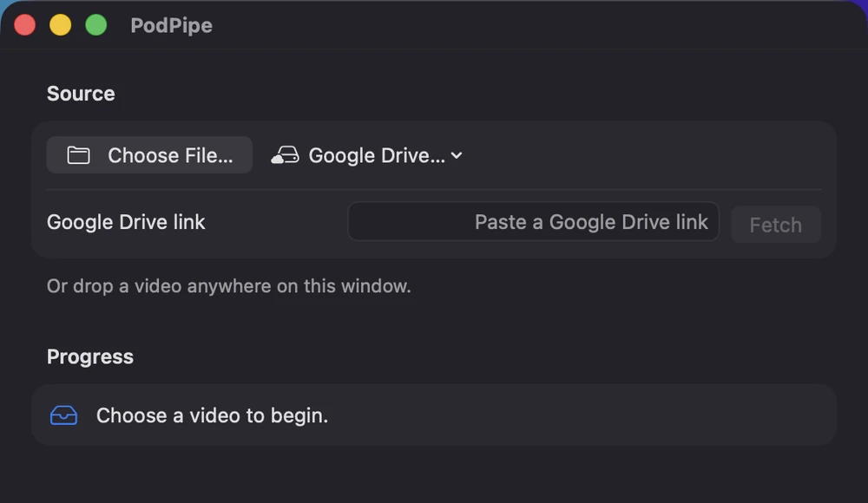Click the Progress section heading
The height and width of the screenshot is (503, 868).
(x=90, y=357)
